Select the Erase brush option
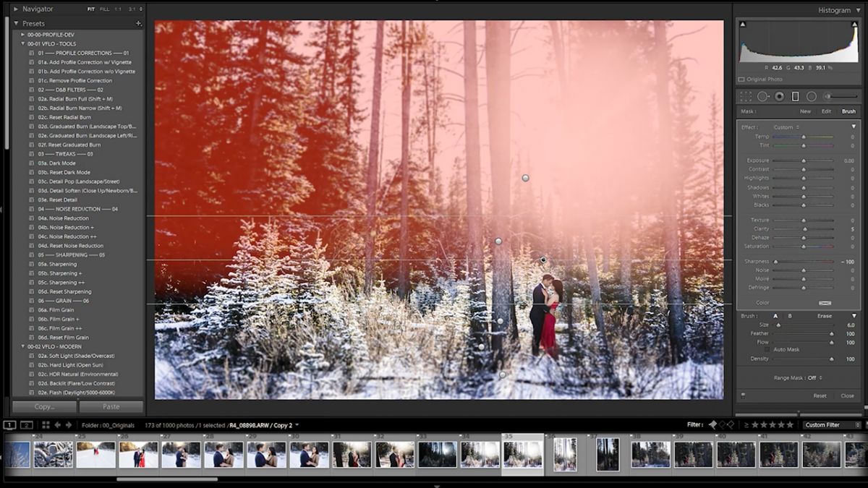Viewport: 868px width, 488px height. pyautogui.click(x=825, y=316)
